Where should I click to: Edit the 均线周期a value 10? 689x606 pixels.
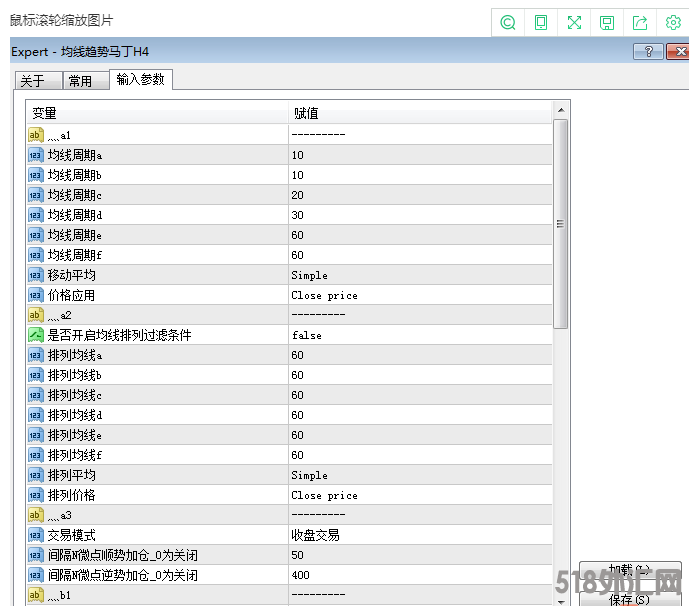tap(420, 155)
